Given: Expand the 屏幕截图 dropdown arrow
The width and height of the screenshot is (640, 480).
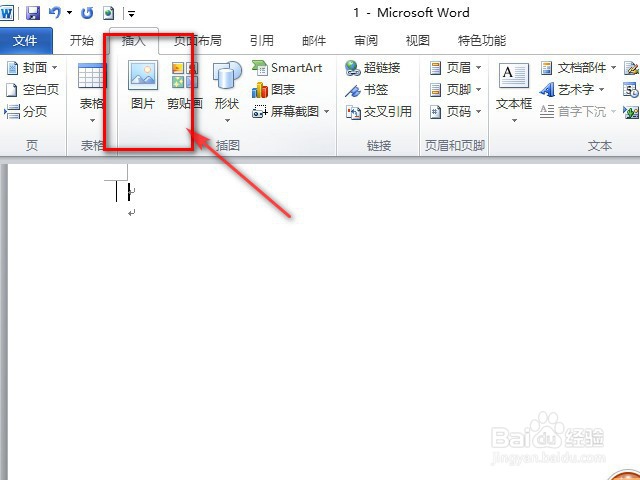Looking at the screenshot, I should [326, 111].
